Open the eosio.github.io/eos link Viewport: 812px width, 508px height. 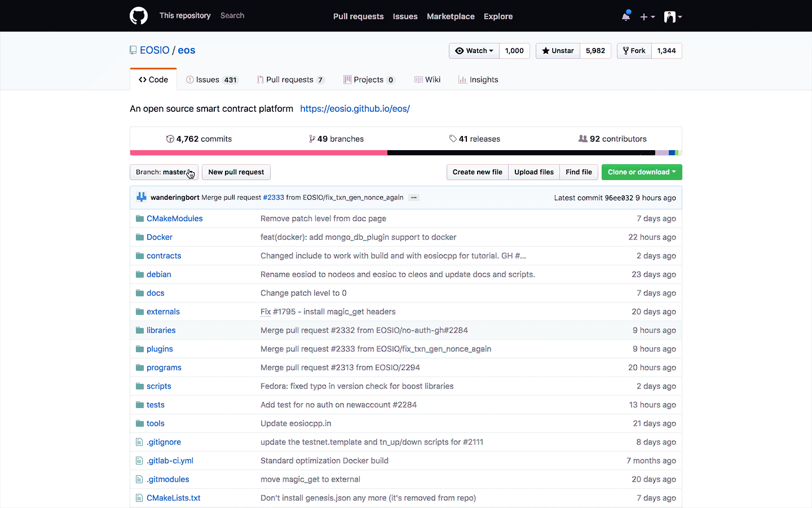355,108
